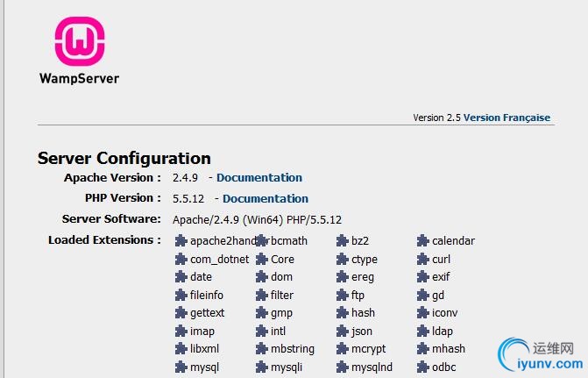Click the puzzle icon beside mhash

423,349
